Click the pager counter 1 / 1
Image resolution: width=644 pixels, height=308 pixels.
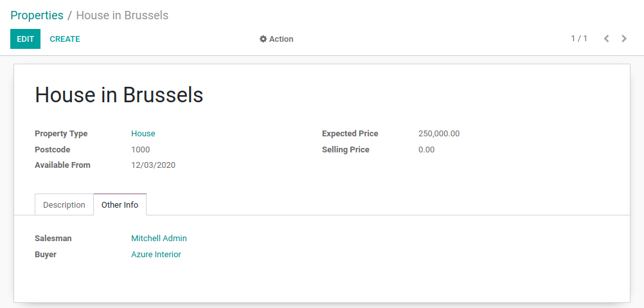[x=579, y=39]
